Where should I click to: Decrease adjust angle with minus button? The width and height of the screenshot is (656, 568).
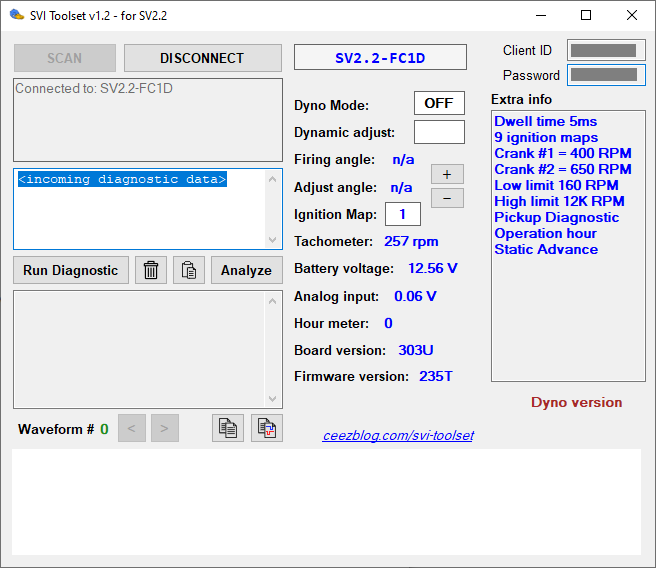[447, 198]
